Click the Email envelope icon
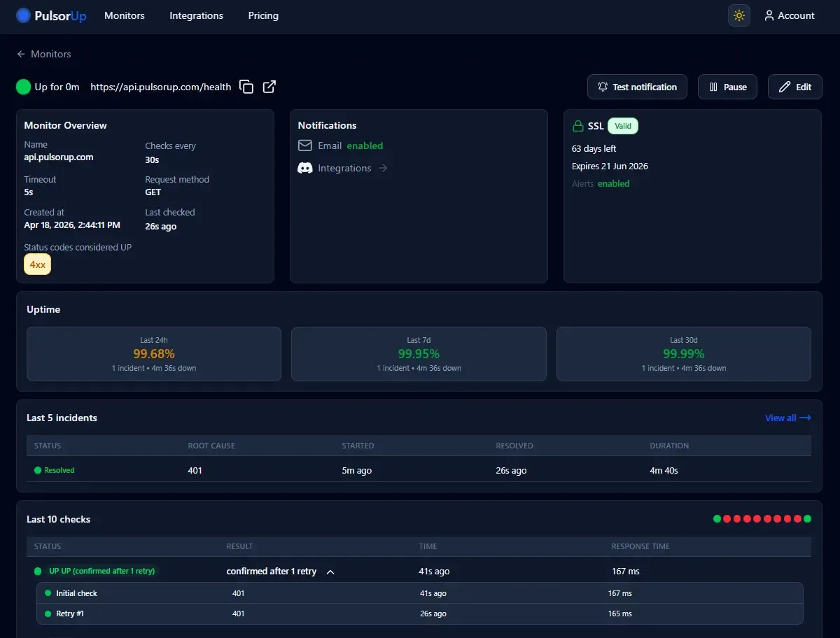The height and width of the screenshot is (638, 840). point(305,146)
